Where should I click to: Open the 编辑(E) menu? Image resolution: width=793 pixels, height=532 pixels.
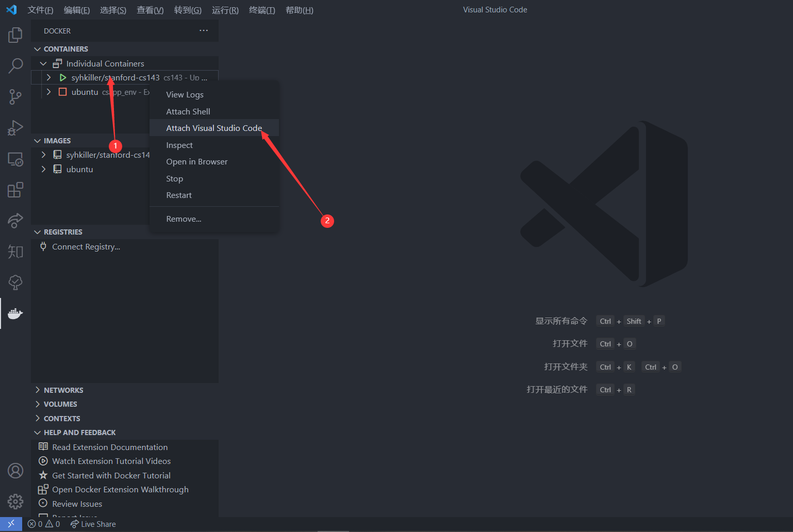76,10
